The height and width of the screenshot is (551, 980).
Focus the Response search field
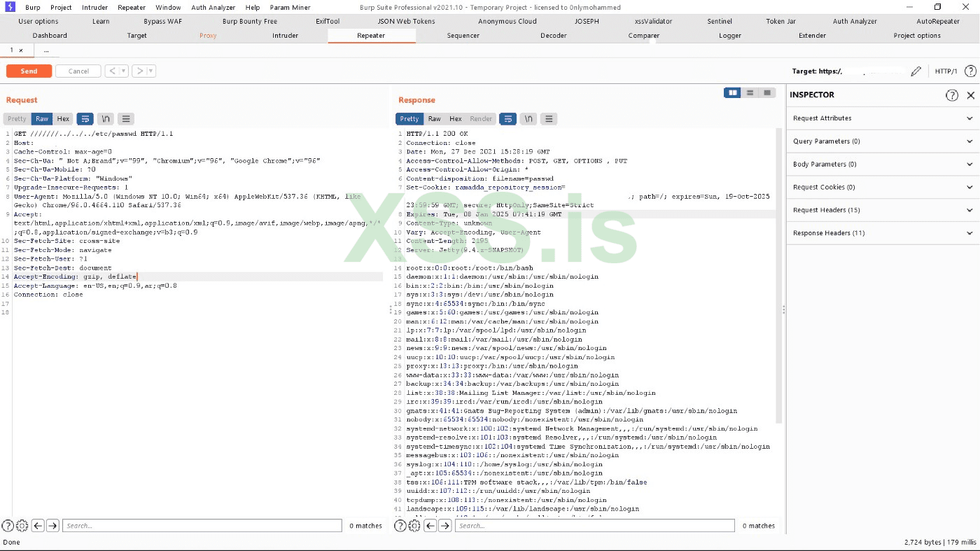(594, 526)
